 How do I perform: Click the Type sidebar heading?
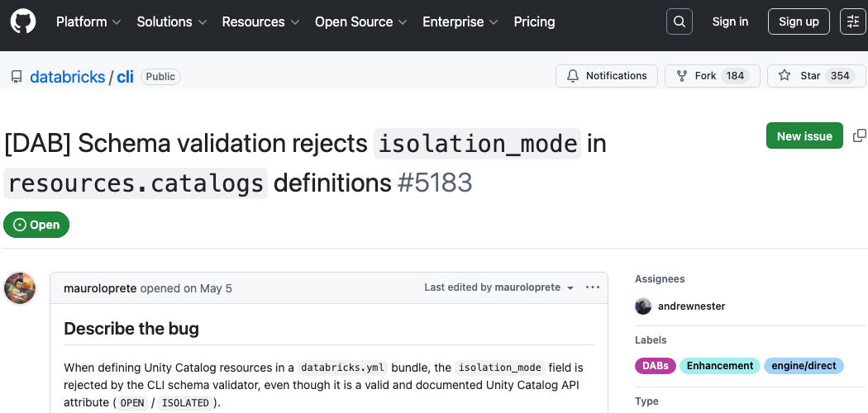coord(646,401)
